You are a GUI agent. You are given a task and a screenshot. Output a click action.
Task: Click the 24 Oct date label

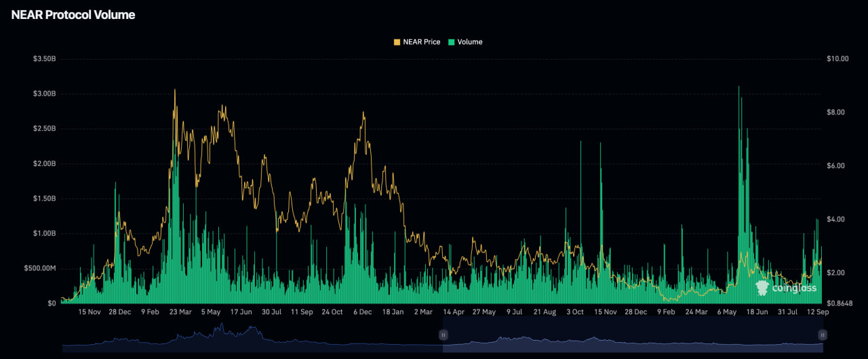[332, 312]
